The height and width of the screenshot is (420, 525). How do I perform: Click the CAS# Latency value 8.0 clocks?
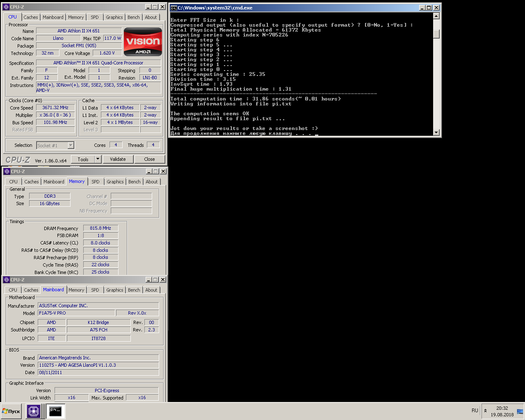100,243
